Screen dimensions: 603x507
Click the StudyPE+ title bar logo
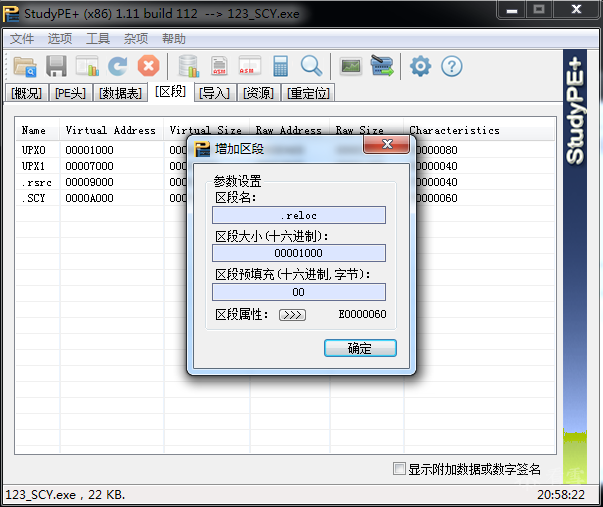pyautogui.click(x=11, y=14)
